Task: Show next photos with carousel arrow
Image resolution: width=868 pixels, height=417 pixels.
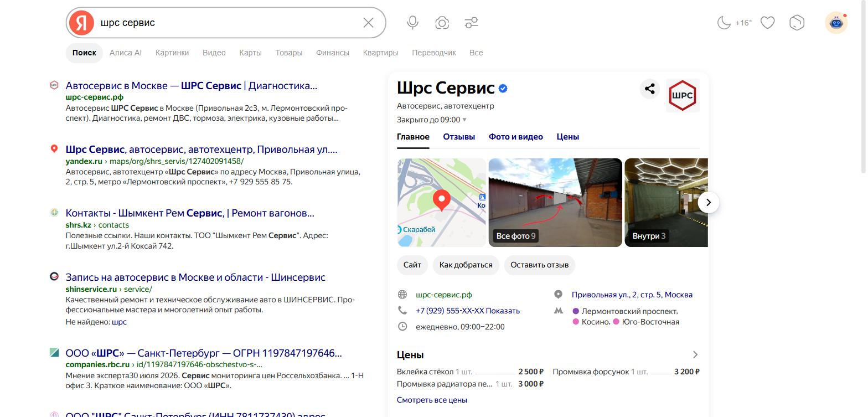Action: click(x=709, y=202)
